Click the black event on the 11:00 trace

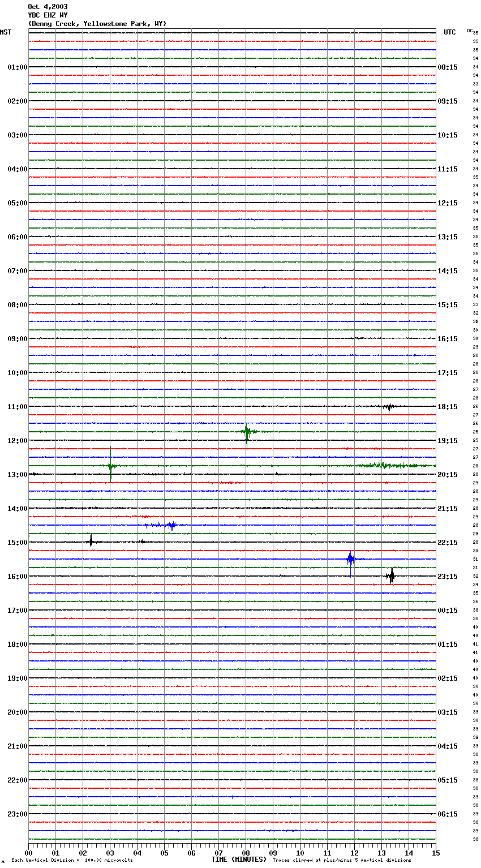(388, 407)
